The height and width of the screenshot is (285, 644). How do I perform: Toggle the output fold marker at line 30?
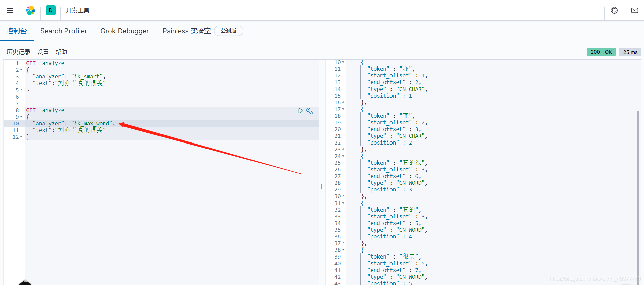coord(343,196)
